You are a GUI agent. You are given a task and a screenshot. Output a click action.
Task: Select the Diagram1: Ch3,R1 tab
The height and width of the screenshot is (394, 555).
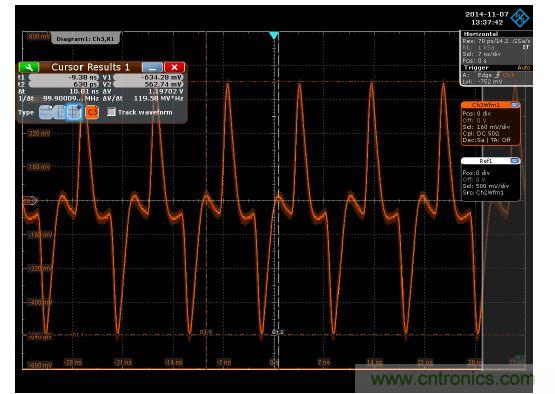pos(85,39)
